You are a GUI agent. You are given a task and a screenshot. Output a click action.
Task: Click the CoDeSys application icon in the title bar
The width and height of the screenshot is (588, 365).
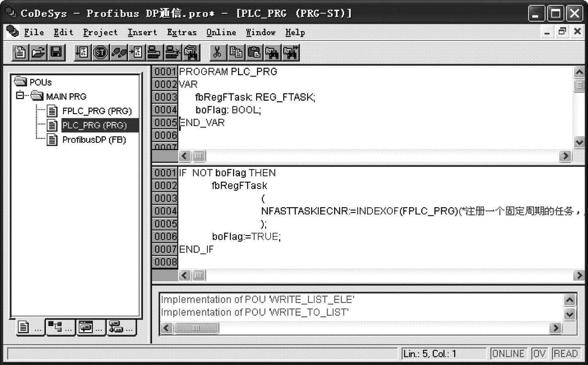tap(10, 13)
